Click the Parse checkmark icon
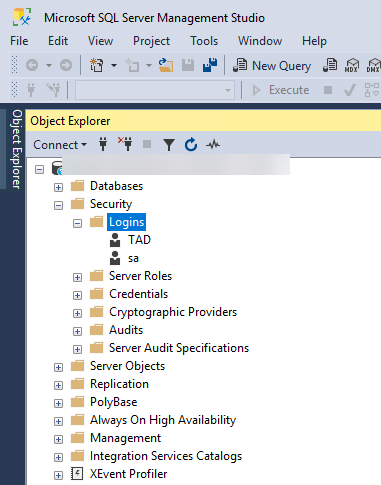381x485 pixels. [x=349, y=90]
